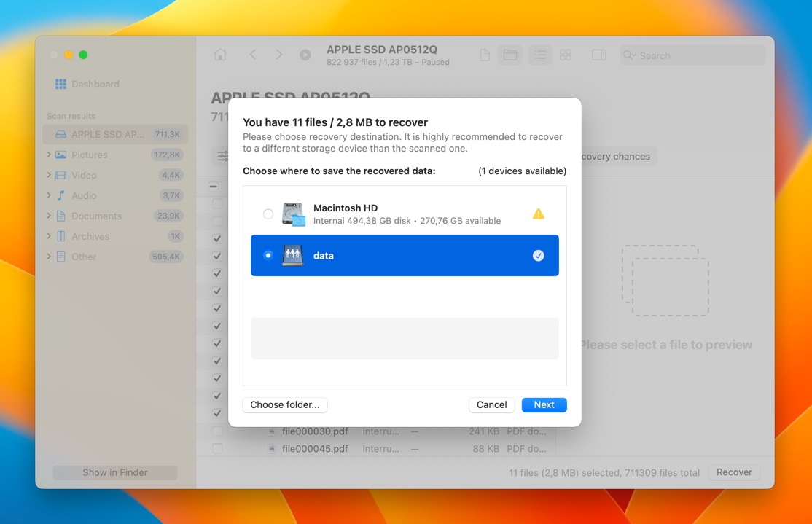
Task: Resume scan with the play icon
Action: (305, 55)
